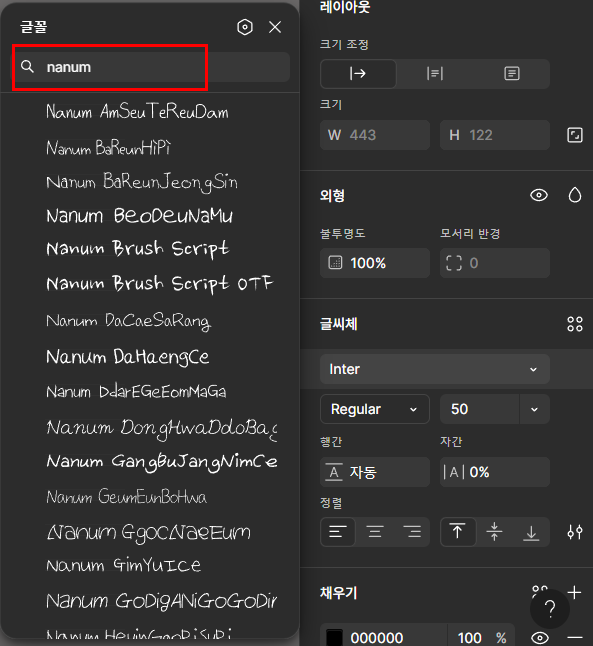The image size is (593, 646).
Task: Select Nanum DaHaengCe font
Action: [x=128, y=356]
